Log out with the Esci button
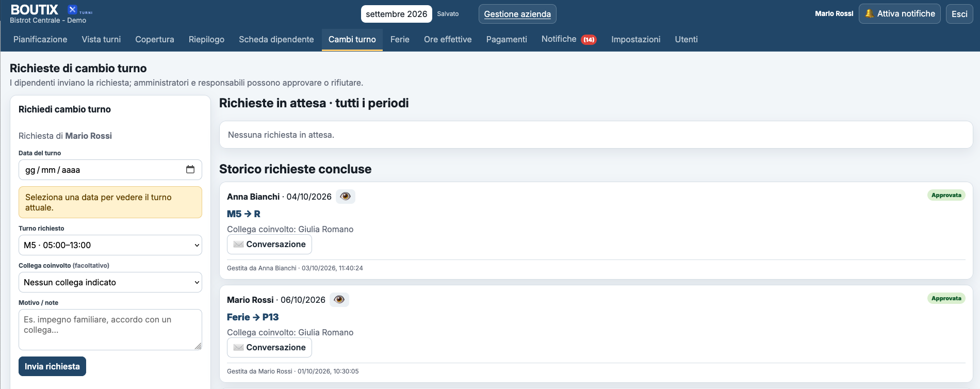The image size is (980, 389). coord(959,14)
